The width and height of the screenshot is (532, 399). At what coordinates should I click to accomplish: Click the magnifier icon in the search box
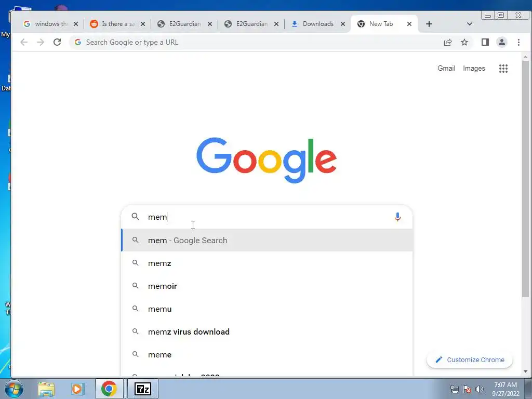(x=136, y=217)
